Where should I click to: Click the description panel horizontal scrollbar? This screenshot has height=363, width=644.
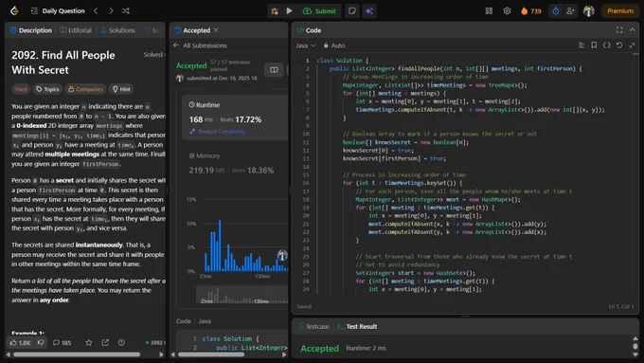[77, 354]
